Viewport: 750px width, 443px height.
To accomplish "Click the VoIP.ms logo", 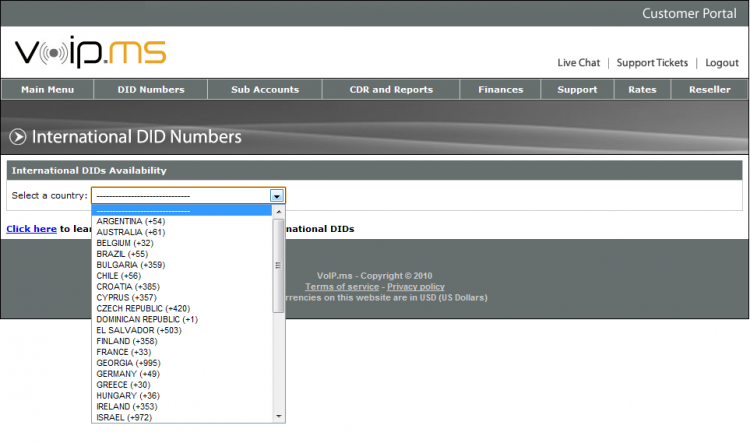I will click(90, 51).
